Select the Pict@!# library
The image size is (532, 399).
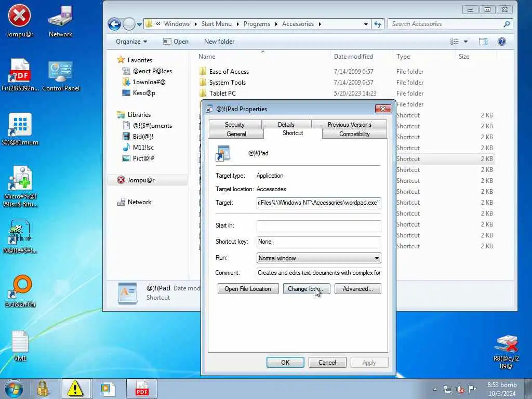coord(138,158)
